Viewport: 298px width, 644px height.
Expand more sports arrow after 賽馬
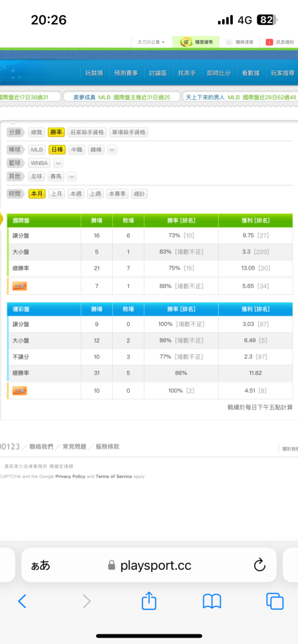(x=72, y=176)
